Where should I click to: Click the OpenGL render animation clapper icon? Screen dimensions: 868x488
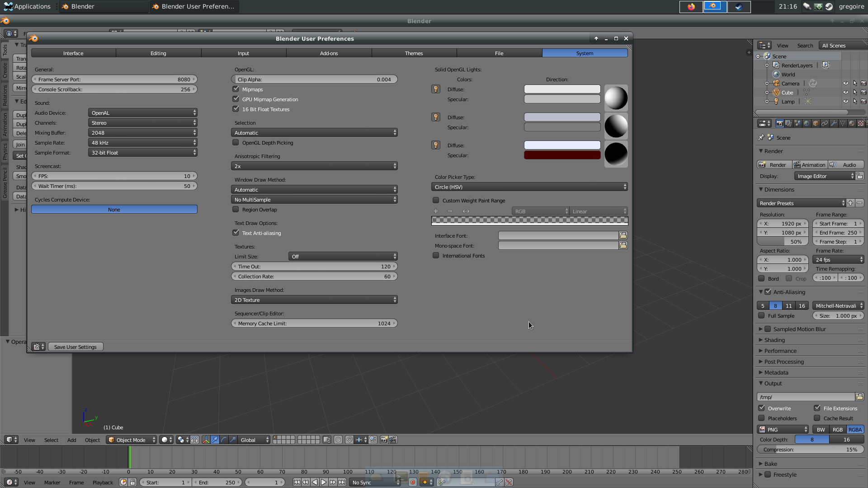[x=393, y=440]
